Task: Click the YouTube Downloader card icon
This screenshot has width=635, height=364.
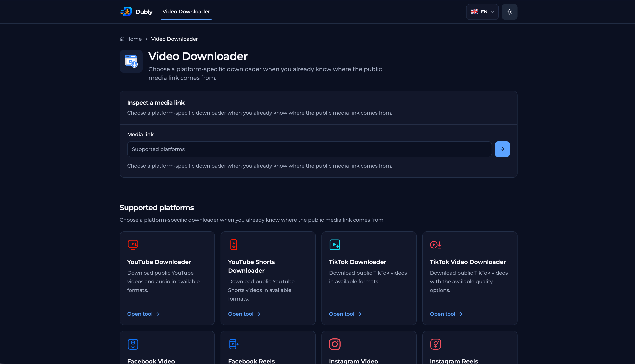Action: tap(133, 245)
